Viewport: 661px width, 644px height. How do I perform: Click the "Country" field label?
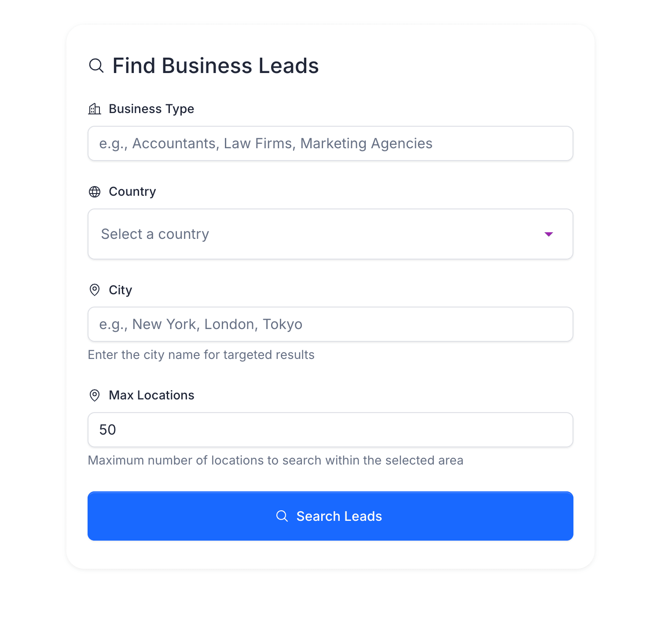pyautogui.click(x=132, y=192)
